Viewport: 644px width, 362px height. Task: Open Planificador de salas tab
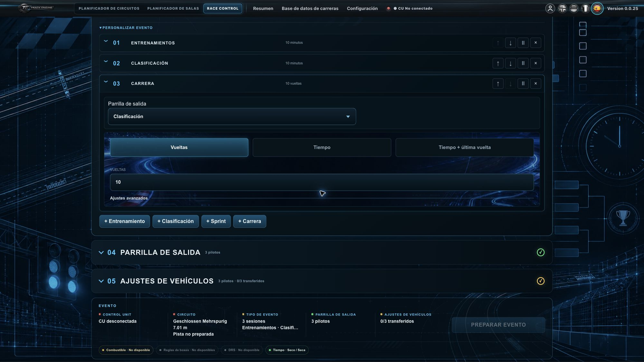(173, 8)
